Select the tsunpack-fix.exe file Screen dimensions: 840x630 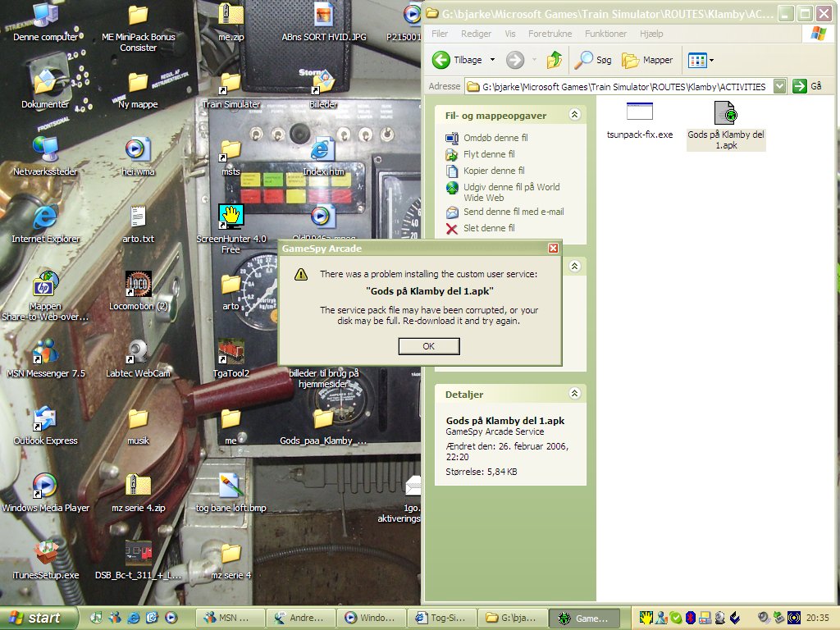(640, 120)
